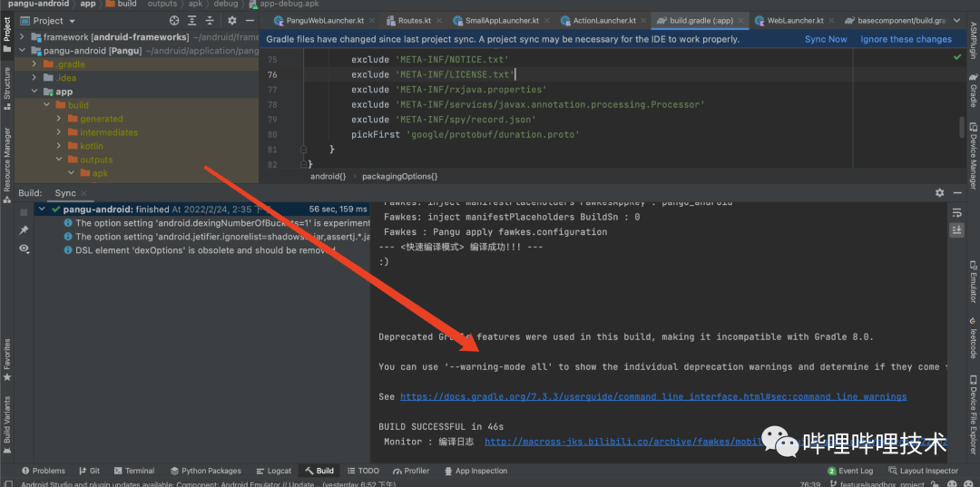Click the locate-file target icon in Project panel
Screen dimensions: 980x487
pyautogui.click(x=174, y=20)
